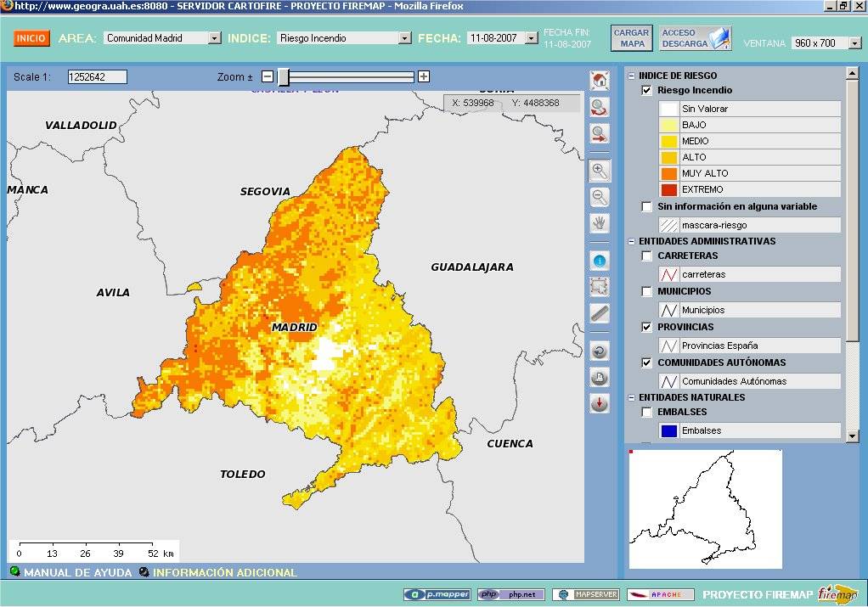Click the green help manual icon

pyautogui.click(x=15, y=571)
